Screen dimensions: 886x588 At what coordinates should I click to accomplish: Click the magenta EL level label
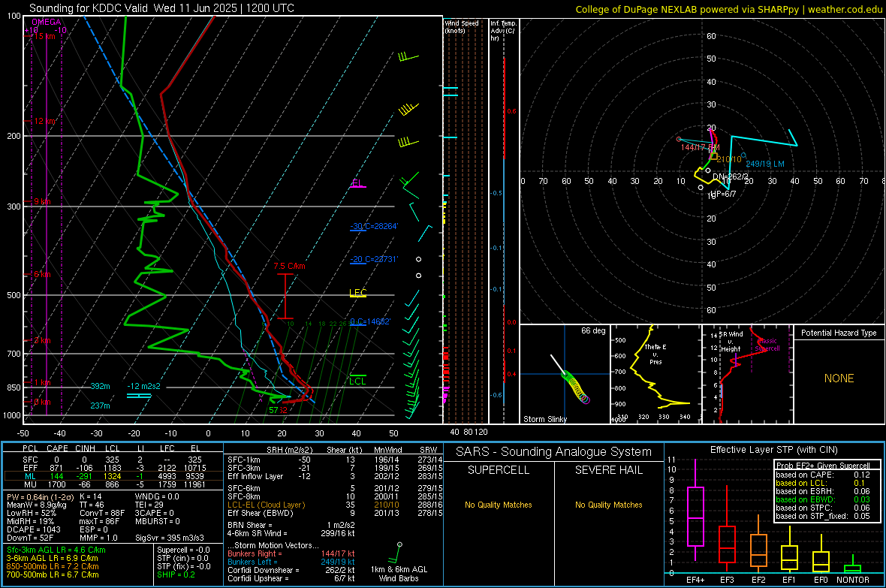(357, 183)
